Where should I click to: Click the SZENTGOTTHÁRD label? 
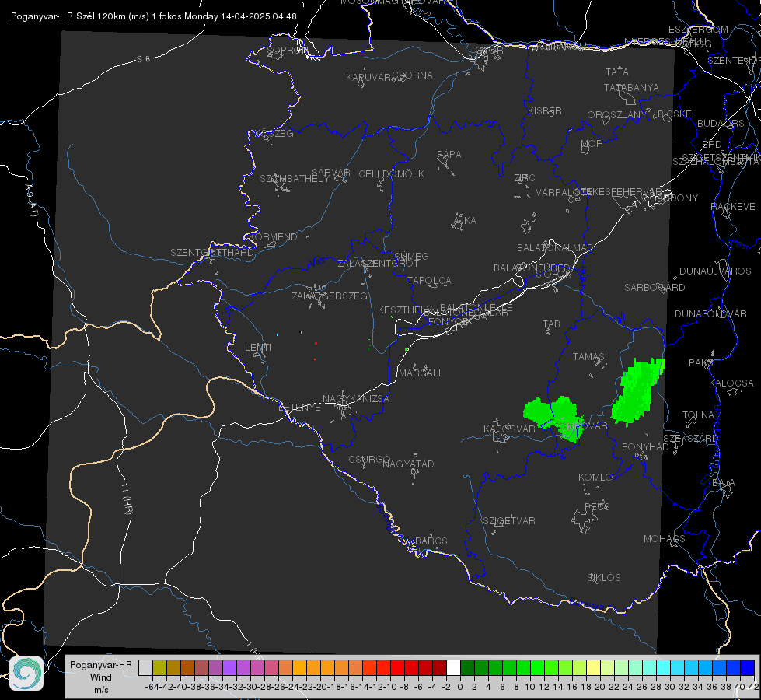212,253
